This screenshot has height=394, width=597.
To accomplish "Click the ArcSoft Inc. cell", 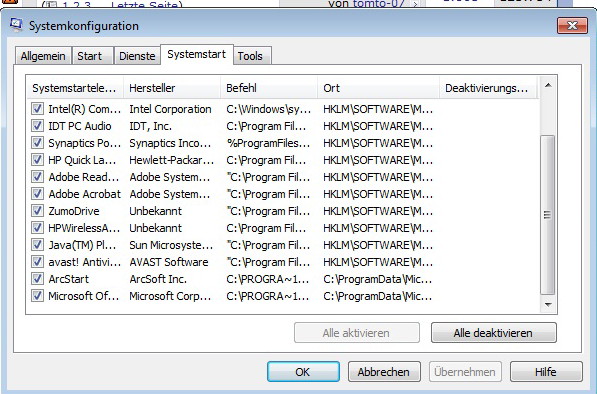I will (x=158, y=279).
